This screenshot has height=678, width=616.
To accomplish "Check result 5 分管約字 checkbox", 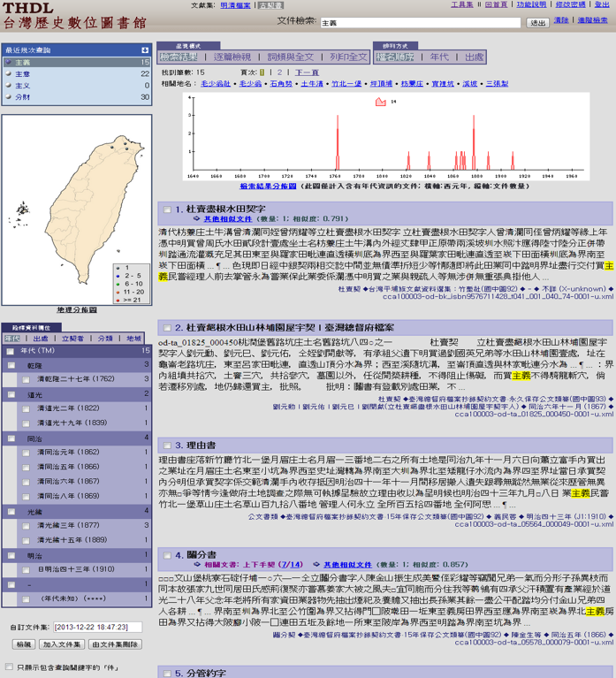I will click(167, 674).
